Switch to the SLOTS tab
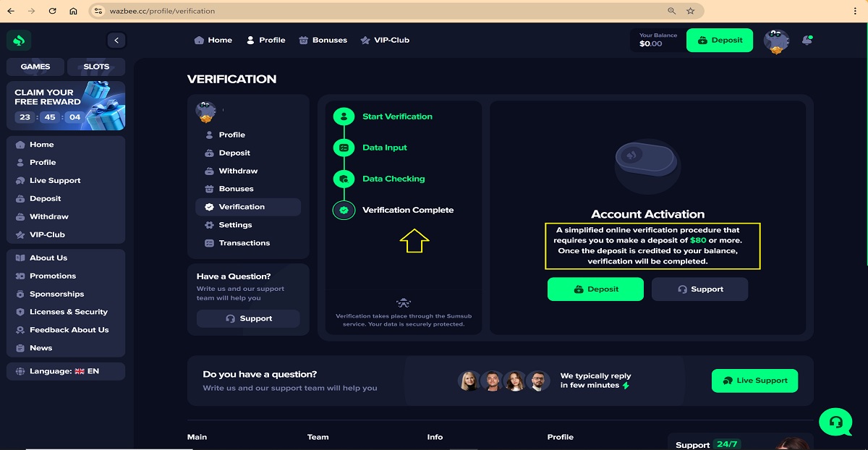The height and width of the screenshot is (450, 868). 96,67
